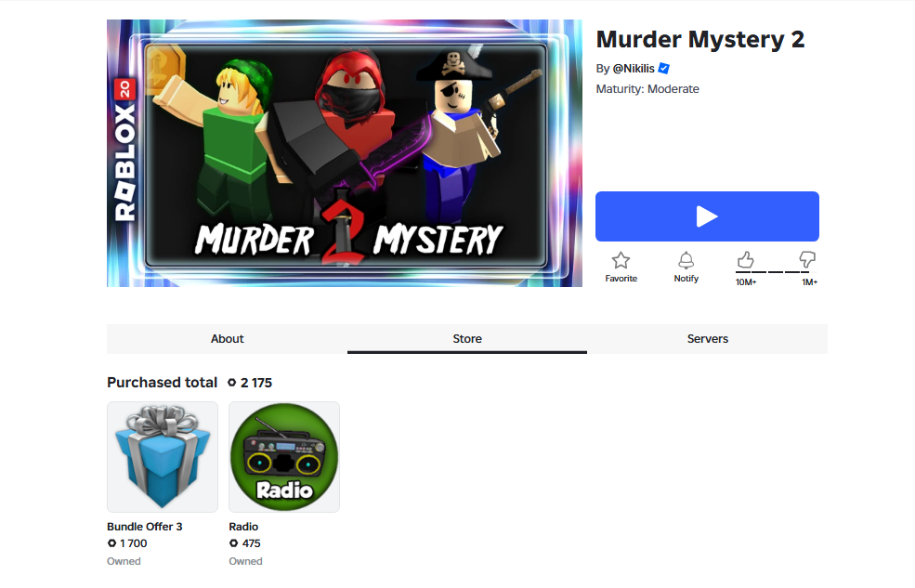The width and height of the screenshot is (915, 588).
Task: Switch to the About tab
Action: [227, 339]
